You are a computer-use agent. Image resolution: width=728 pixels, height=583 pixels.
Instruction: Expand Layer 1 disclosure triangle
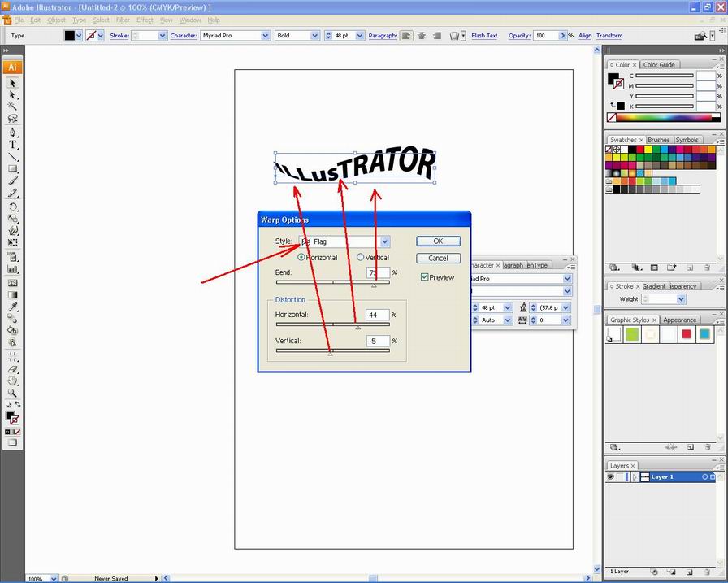click(635, 477)
